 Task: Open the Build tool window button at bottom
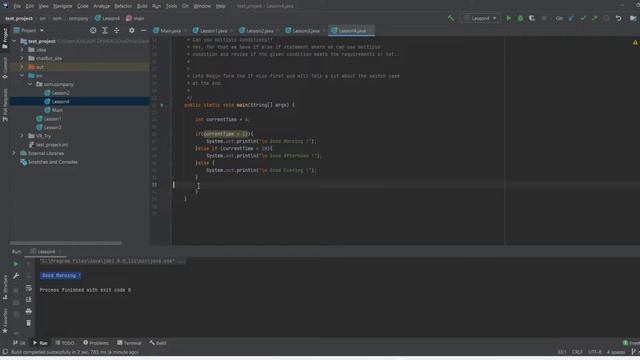tap(158, 343)
